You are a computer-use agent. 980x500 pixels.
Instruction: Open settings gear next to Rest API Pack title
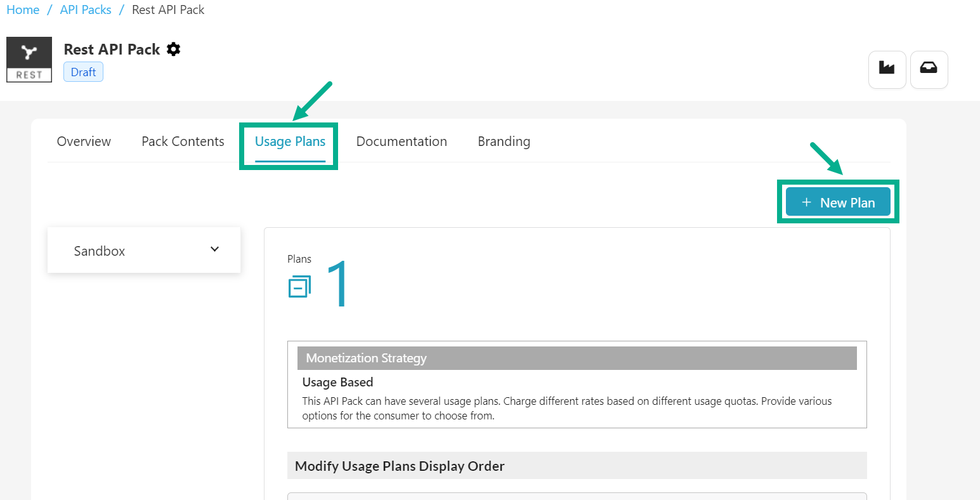coord(173,49)
